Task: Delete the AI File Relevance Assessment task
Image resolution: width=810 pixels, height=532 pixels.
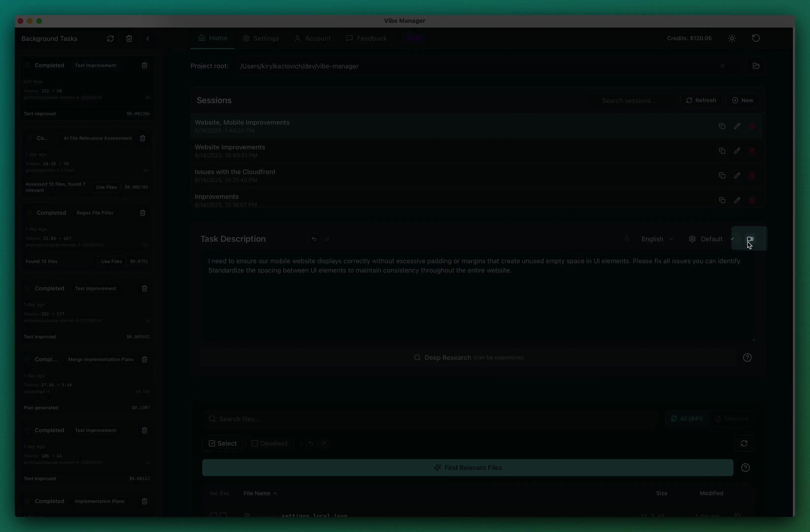Action: tap(143, 138)
